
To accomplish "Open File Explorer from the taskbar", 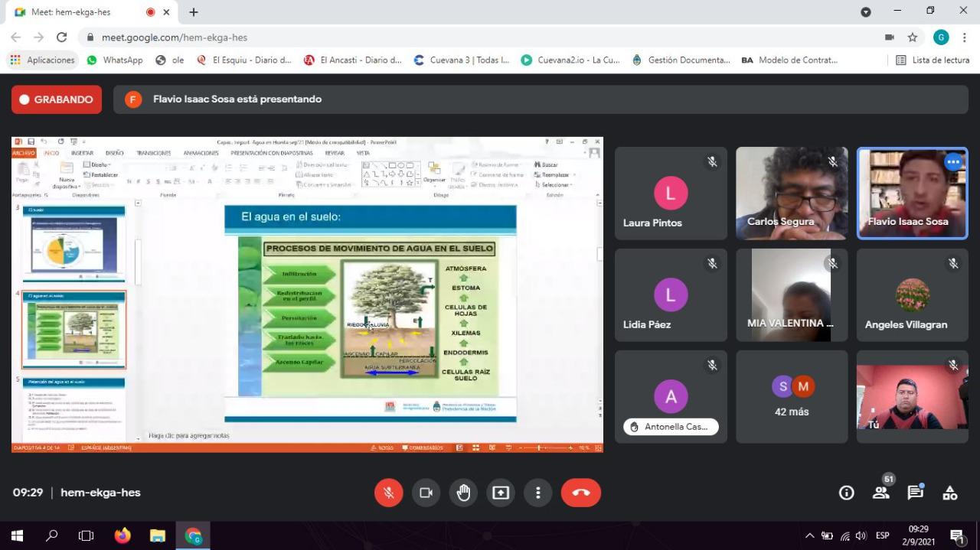I will 158,535.
